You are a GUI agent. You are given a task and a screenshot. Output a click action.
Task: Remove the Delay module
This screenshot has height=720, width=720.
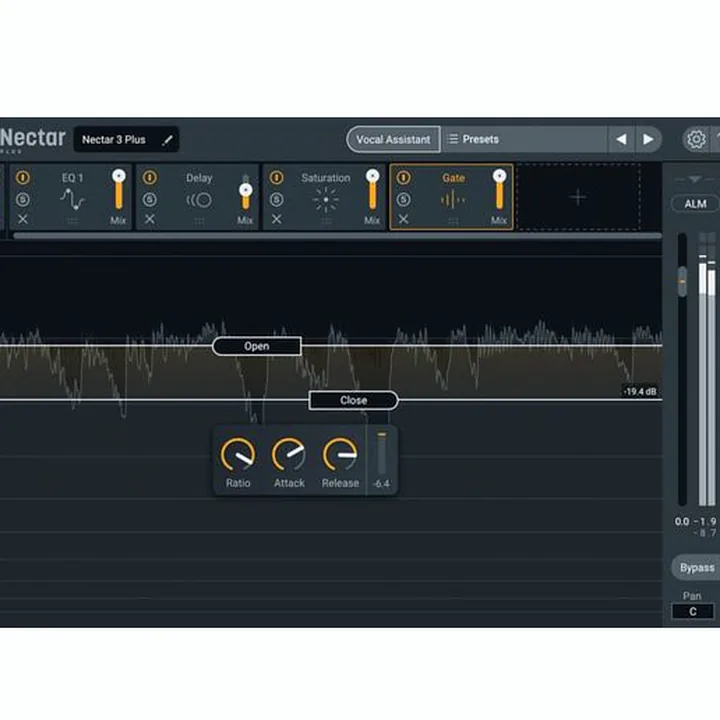149,219
